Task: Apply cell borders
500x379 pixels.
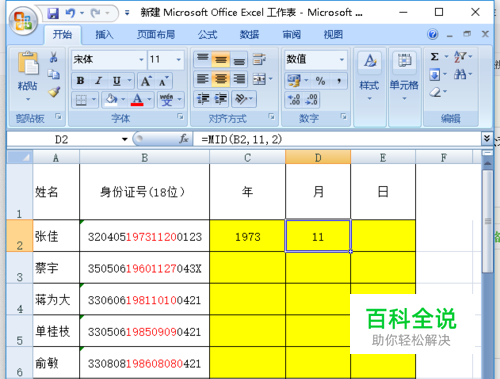Action: 81,100
